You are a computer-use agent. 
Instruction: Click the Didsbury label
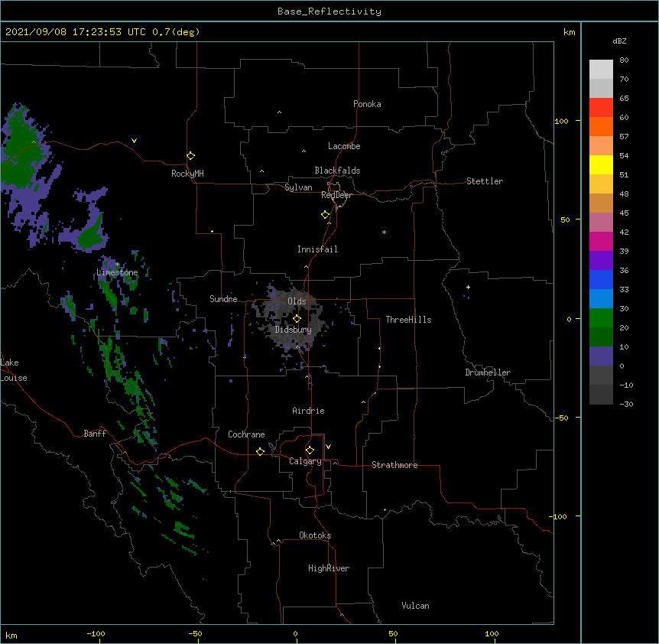pos(294,330)
